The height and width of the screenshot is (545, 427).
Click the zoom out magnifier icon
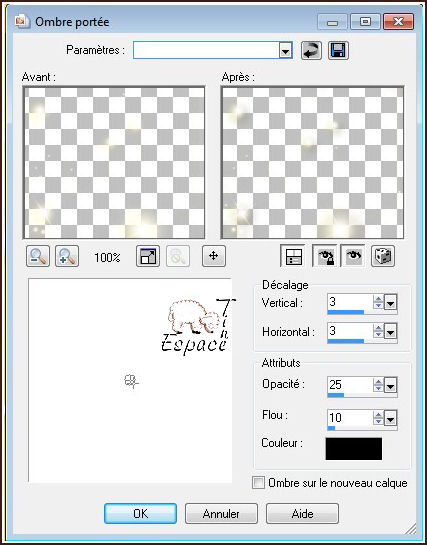38,257
